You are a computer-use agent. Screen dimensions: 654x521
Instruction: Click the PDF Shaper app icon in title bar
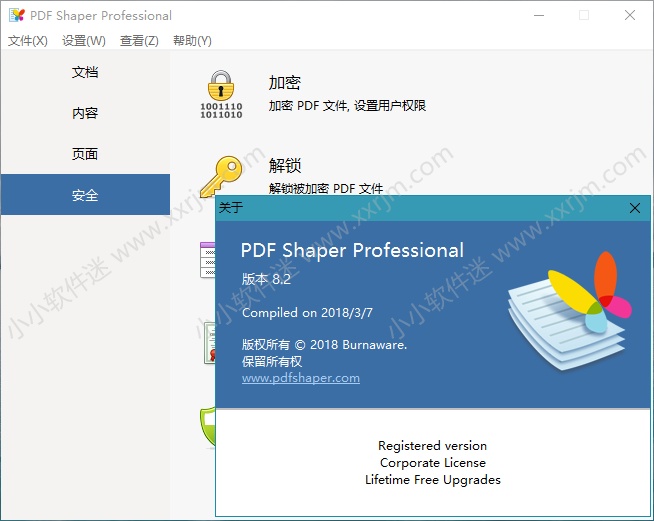point(17,15)
